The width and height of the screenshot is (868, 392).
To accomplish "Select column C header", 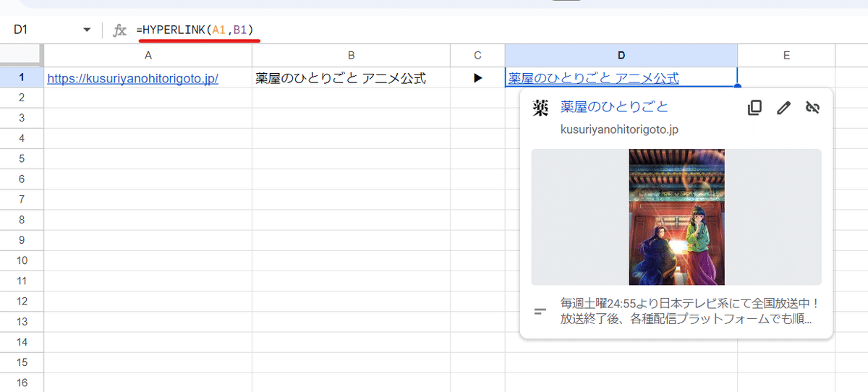I will (x=477, y=56).
